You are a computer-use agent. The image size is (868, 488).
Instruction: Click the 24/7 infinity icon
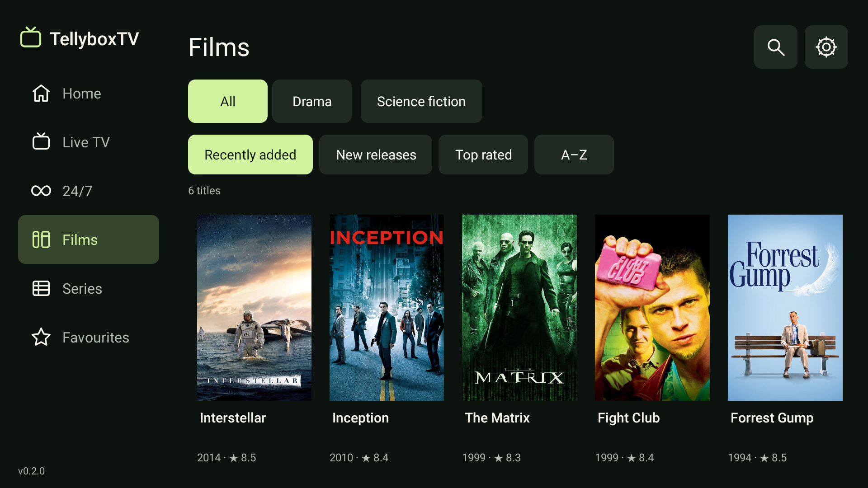click(41, 191)
